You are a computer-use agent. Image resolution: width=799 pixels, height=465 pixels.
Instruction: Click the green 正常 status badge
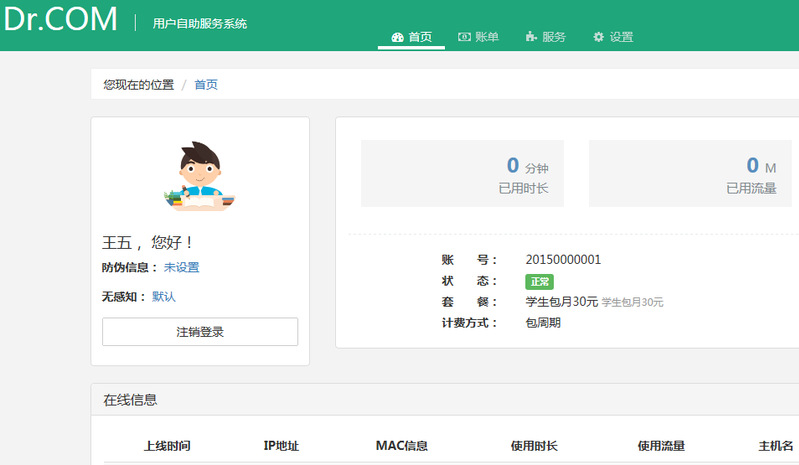point(539,281)
